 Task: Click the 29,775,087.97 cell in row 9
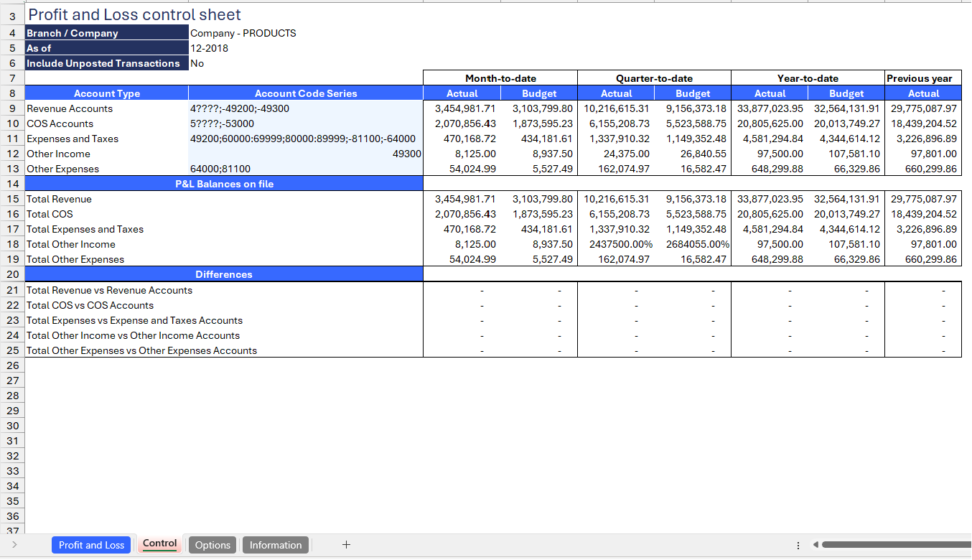click(x=923, y=108)
